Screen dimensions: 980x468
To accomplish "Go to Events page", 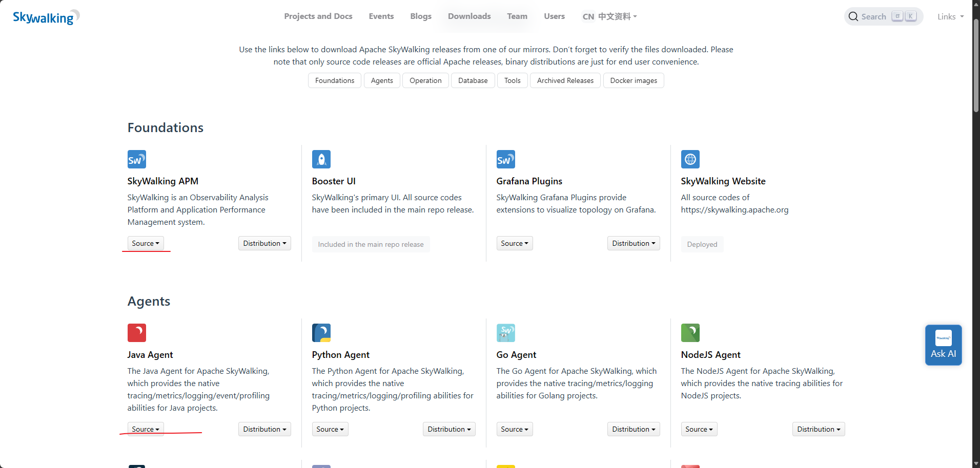I will pyautogui.click(x=381, y=16).
